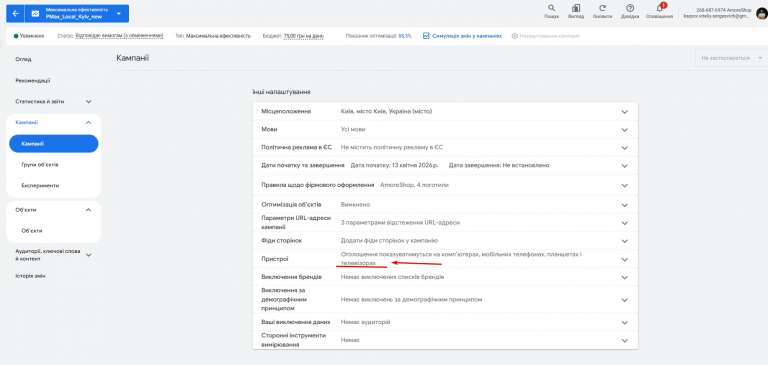Click the Увімкнено status label
This screenshot has height=365, width=768.
pyautogui.click(x=32, y=36)
